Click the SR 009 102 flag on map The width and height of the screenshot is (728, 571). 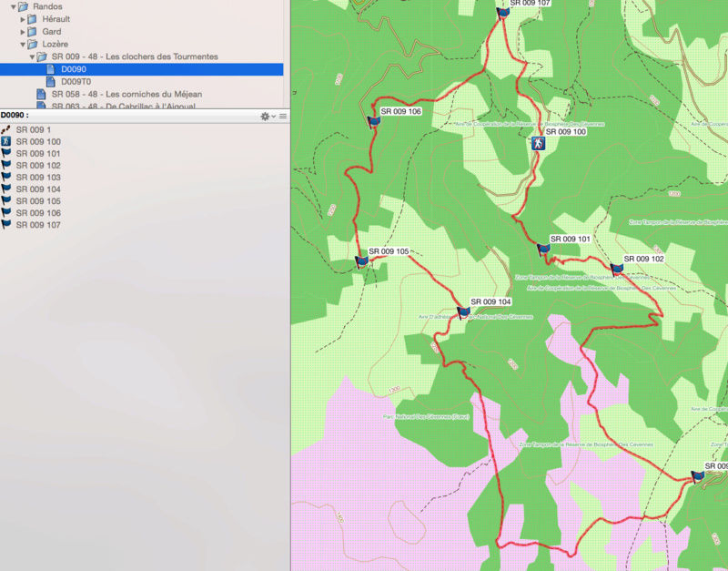(x=616, y=270)
